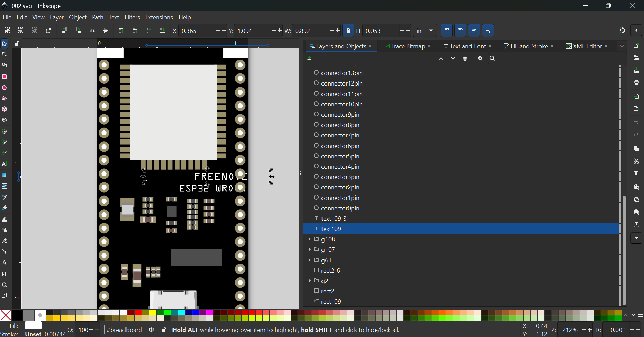Image resolution: width=644 pixels, height=337 pixels.
Task: Select the Connector tool
Action: (4, 252)
